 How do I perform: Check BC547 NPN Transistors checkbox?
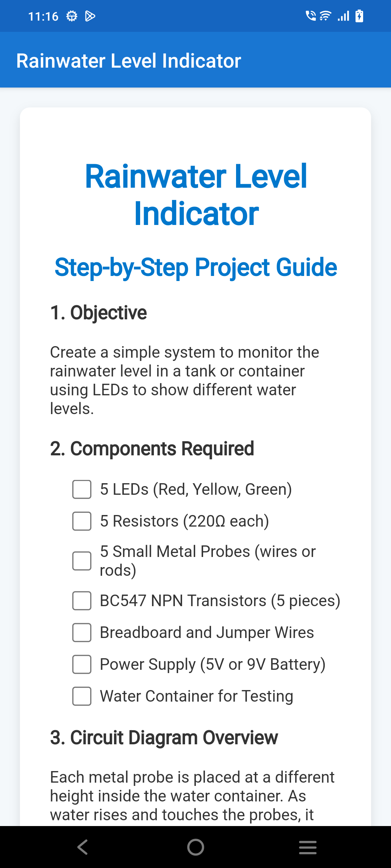tap(82, 601)
